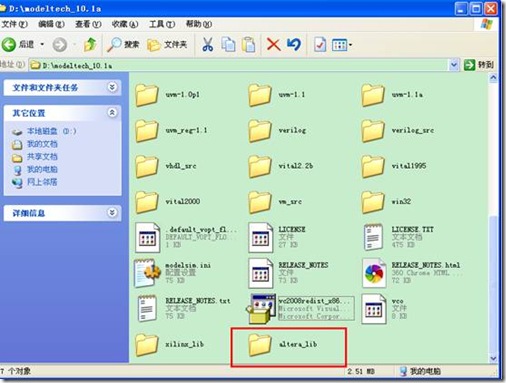506x383 pixels.
Task: Select the vm_src folder
Action: tap(275, 202)
